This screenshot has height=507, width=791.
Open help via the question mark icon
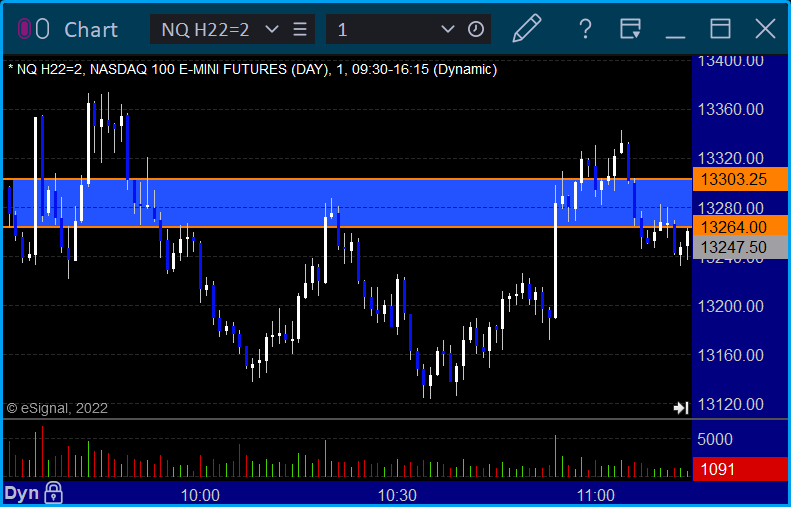(x=585, y=29)
